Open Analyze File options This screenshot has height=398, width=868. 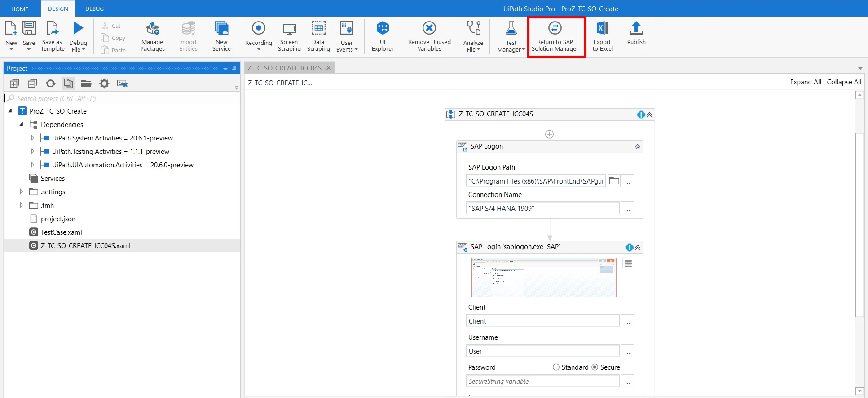473,36
